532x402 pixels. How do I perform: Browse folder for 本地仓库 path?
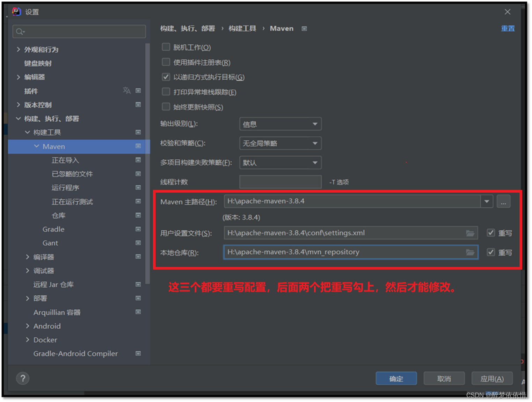470,252
